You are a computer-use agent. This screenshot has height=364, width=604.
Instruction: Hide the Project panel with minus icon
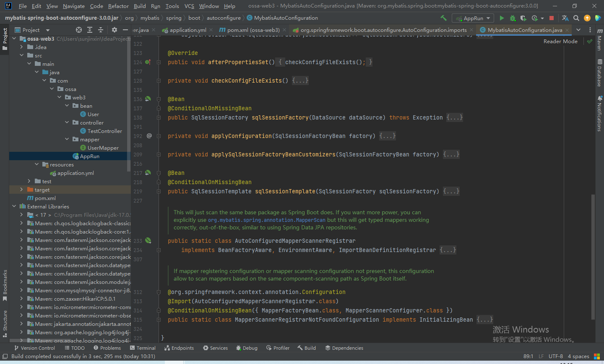pyautogui.click(x=125, y=30)
